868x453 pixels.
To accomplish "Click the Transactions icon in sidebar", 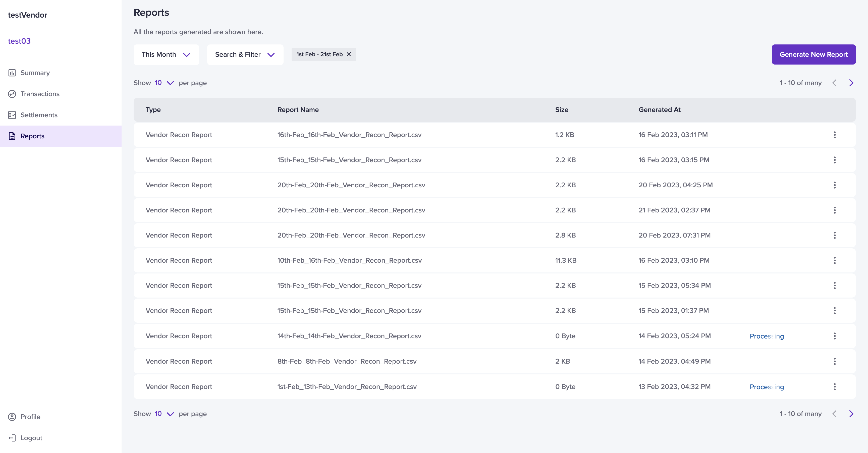I will pos(12,94).
